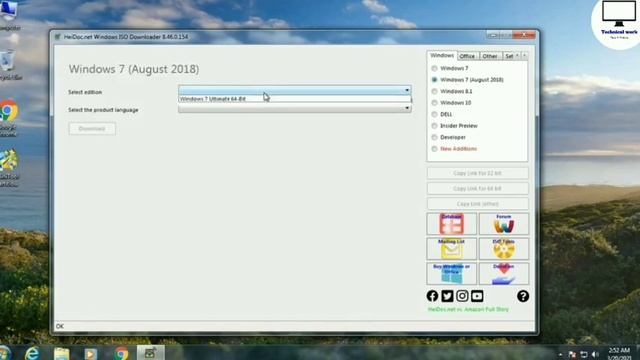Click Copy Link (other) button
Screen dimensions: 640x360
pos(478,204)
